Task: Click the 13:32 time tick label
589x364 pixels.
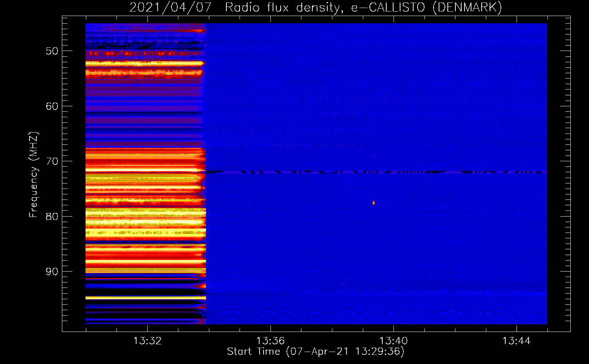Action: (147, 341)
